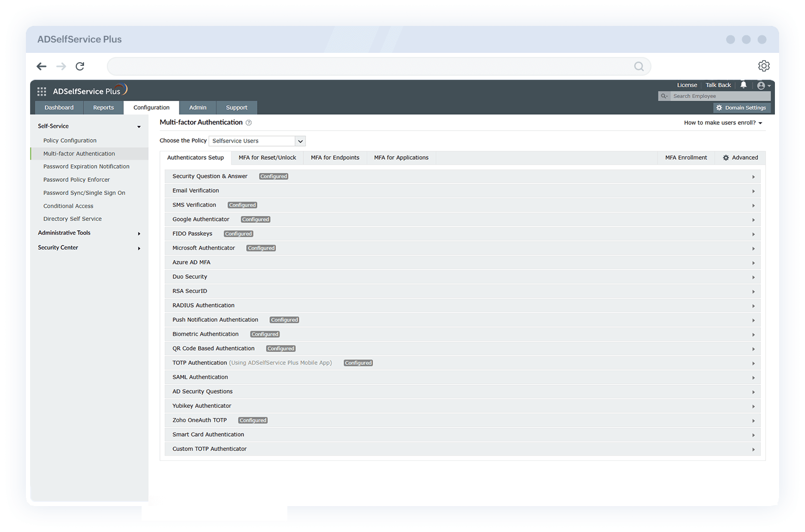Viewport: 805px width, 532px height.
Task: Click the Talk Back link
Action: tap(718, 85)
